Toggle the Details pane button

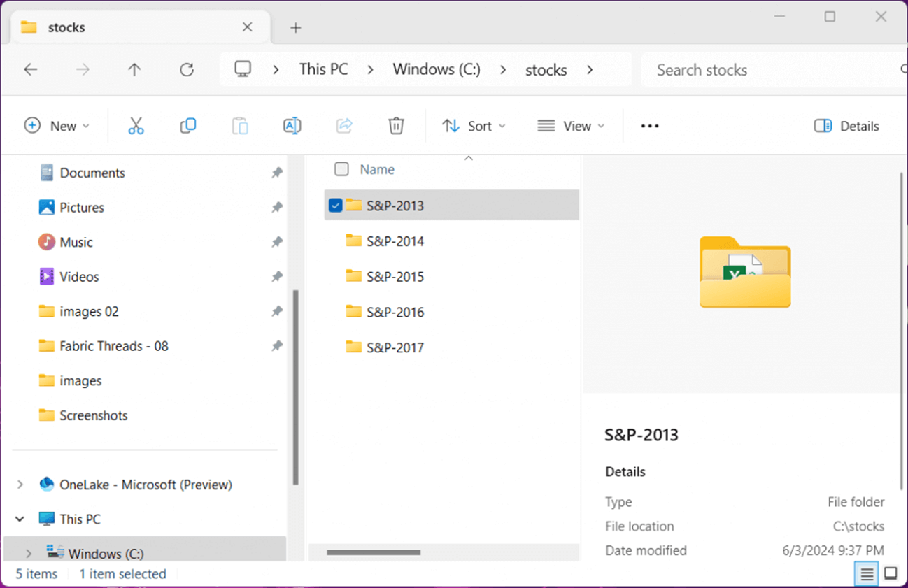(846, 126)
